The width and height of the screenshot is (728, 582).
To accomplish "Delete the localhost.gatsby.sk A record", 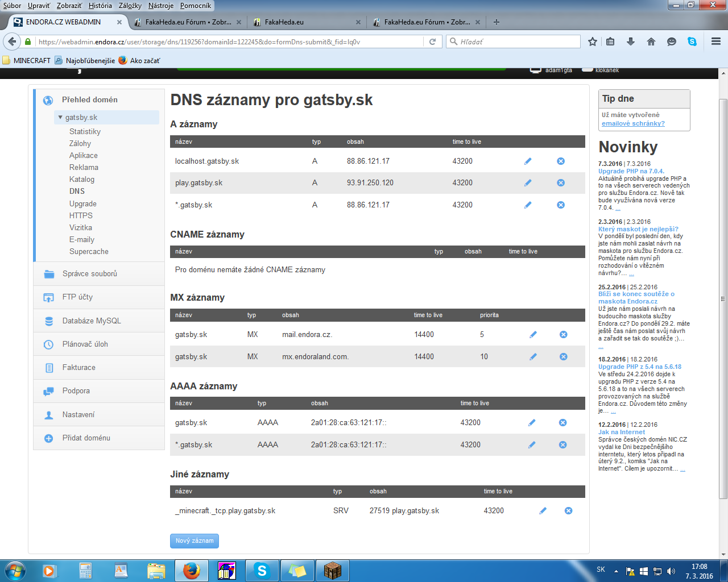I will point(561,161).
